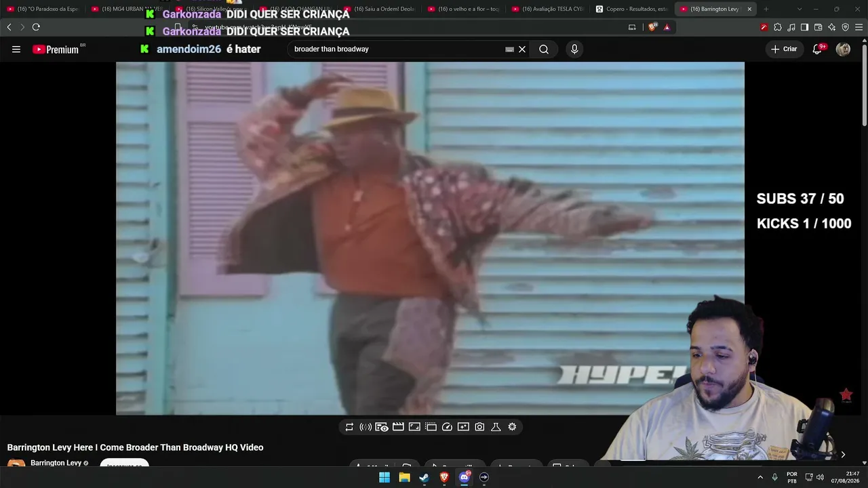This screenshot has height=488, width=868.
Task: Switch to the 'O Paradoxo da Espe' tab
Action: pyautogui.click(x=43, y=9)
